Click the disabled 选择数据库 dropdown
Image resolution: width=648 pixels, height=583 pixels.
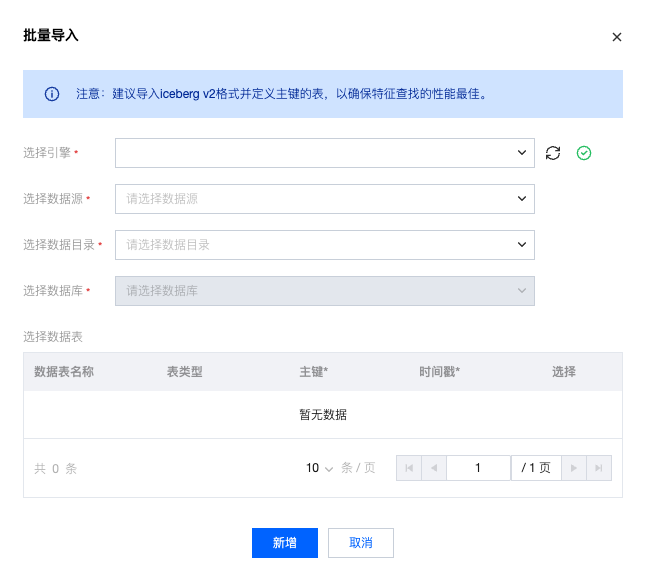[324, 291]
